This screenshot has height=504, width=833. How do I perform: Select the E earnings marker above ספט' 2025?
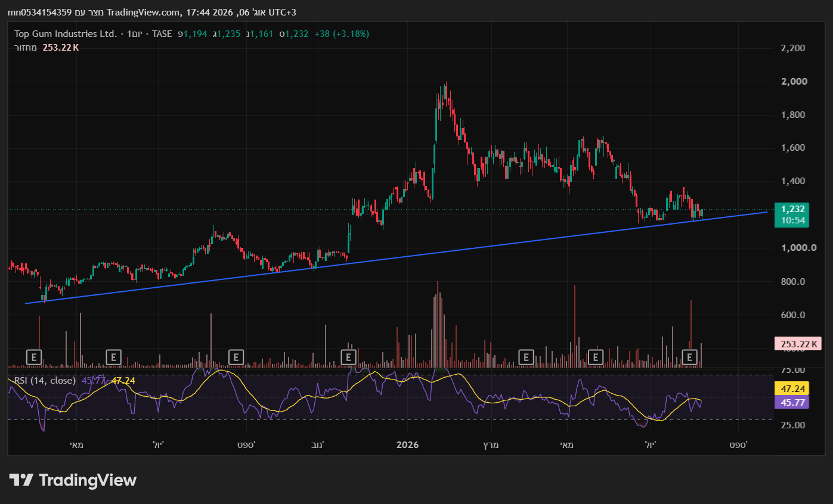point(236,357)
